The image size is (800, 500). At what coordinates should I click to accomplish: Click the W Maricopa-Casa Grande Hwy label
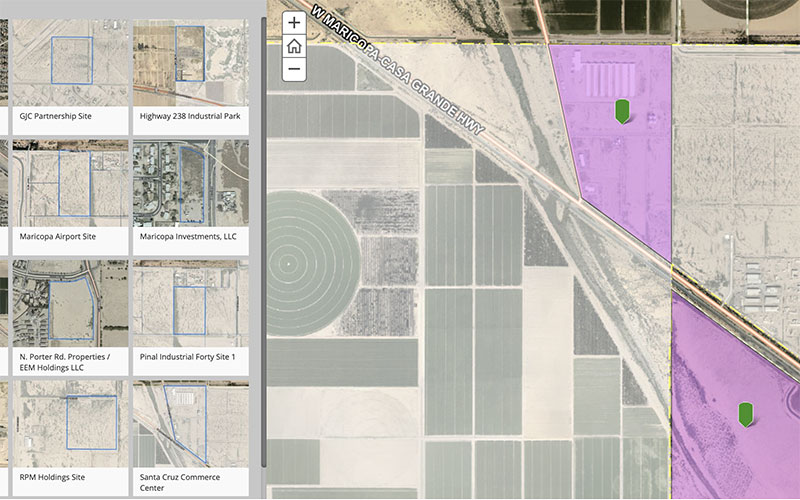397,70
